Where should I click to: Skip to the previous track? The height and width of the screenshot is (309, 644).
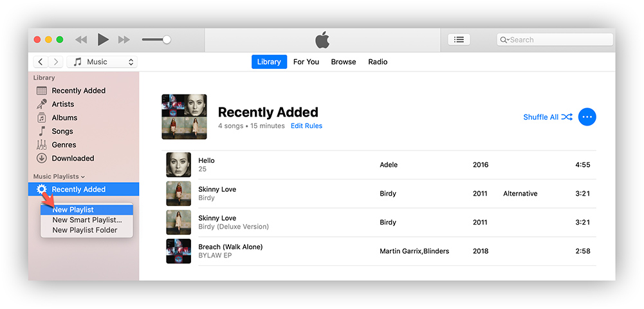81,40
